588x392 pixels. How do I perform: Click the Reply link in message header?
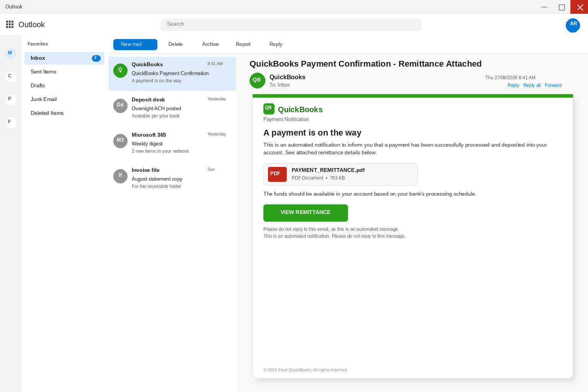point(513,85)
